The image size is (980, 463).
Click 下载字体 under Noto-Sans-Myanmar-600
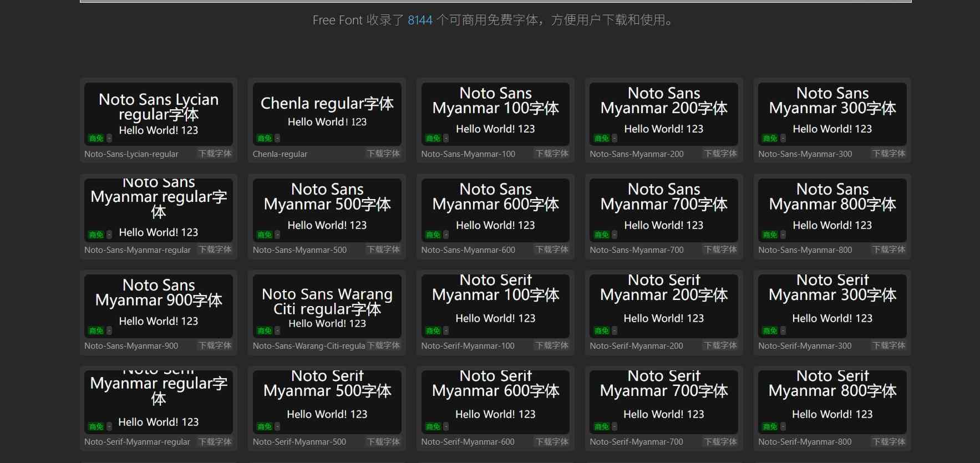(x=552, y=250)
